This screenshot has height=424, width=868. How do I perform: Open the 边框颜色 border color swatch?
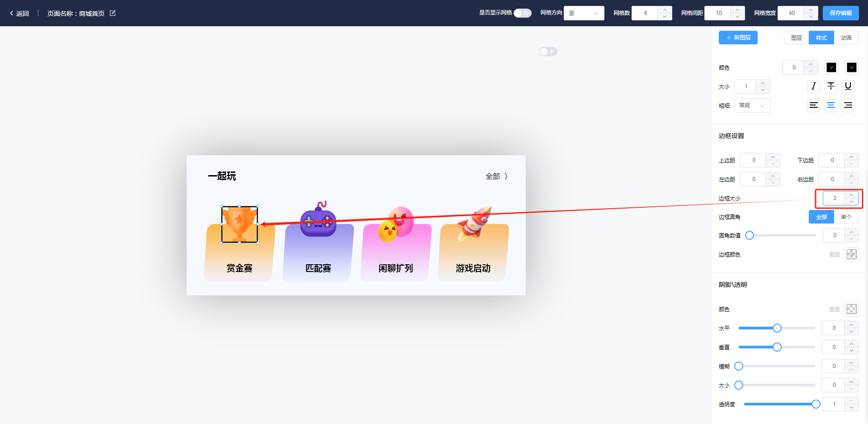[851, 254]
